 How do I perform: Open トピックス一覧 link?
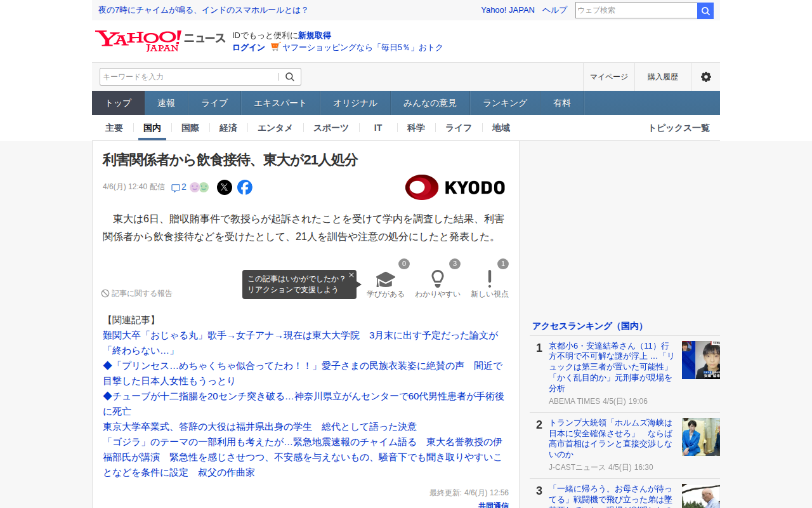tap(678, 128)
